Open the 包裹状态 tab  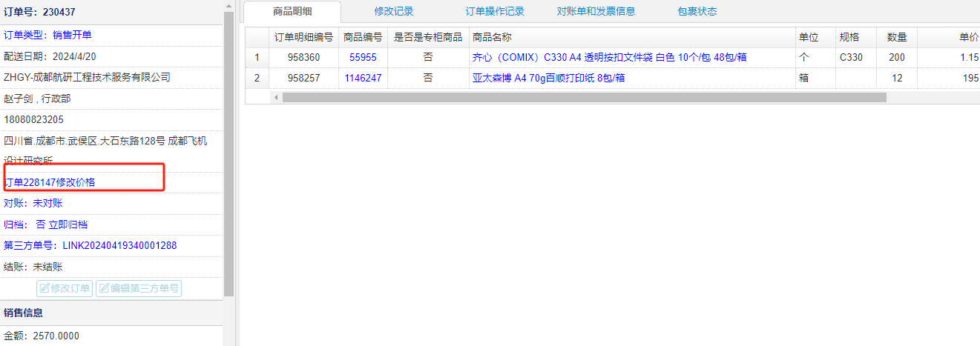pyautogui.click(x=697, y=11)
